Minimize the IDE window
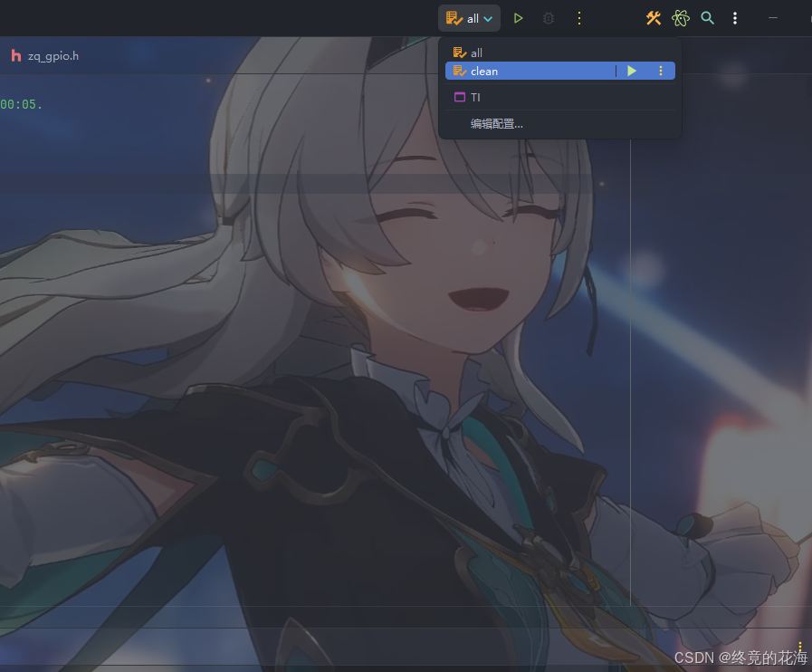 coord(773,19)
